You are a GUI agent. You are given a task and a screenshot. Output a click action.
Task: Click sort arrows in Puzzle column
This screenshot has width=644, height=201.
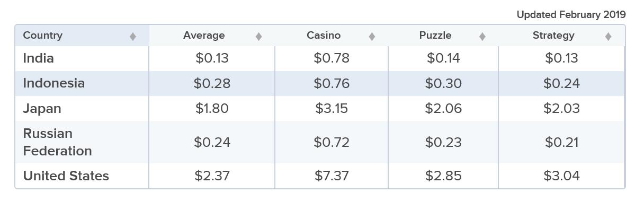[482, 36]
